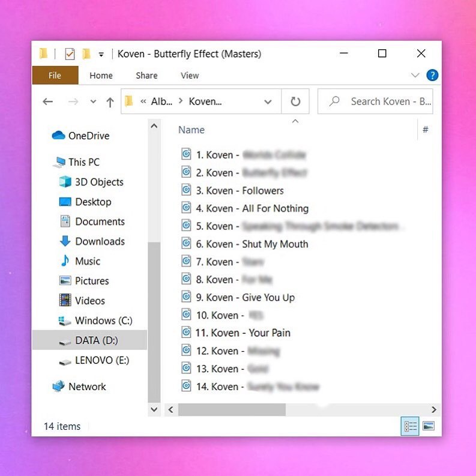This screenshot has width=476, height=476.
Task: Click audio file icon of track 2
Action: 186,172
